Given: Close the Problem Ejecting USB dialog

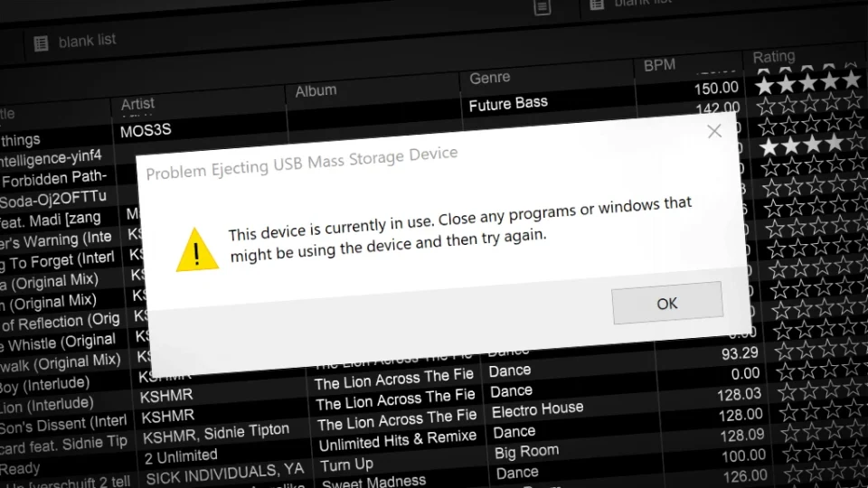Looking at the screenshot, I should coord(714,131).
